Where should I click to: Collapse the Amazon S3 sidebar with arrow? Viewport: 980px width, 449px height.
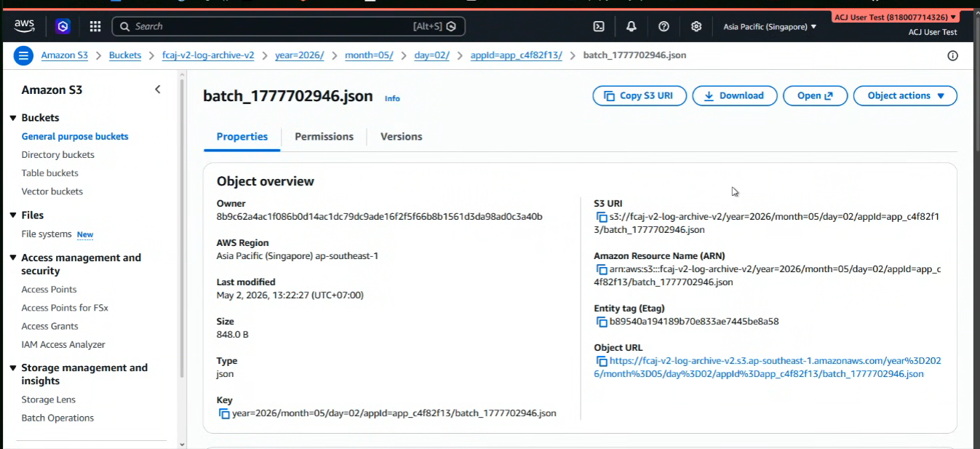point(158,90)
